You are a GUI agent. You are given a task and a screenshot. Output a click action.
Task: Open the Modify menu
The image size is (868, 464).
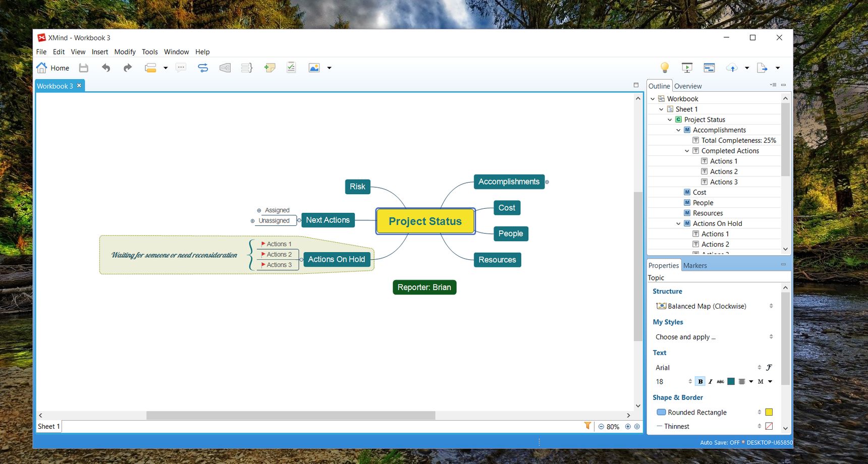pos(125,52)
